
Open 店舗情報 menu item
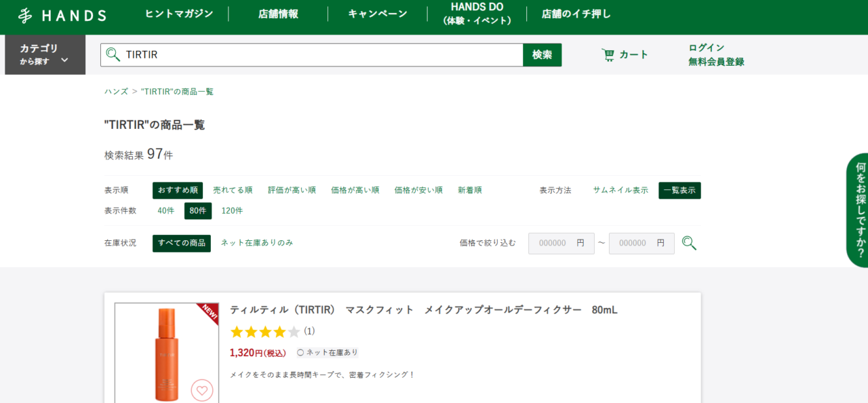pyautogui.click(x=278, y=14)
